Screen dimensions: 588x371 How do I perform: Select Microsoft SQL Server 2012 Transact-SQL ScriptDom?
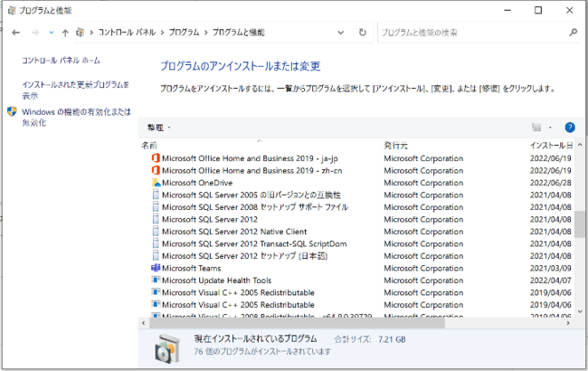(254, 243)
